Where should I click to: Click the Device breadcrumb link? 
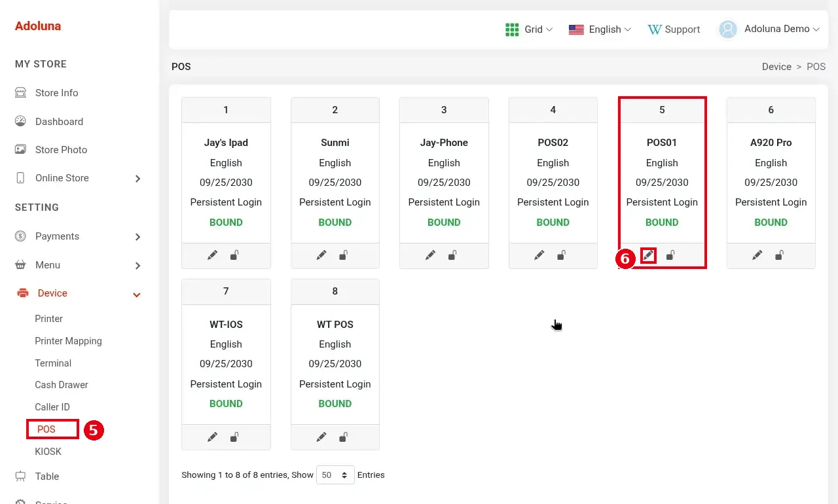click(776, 67)
